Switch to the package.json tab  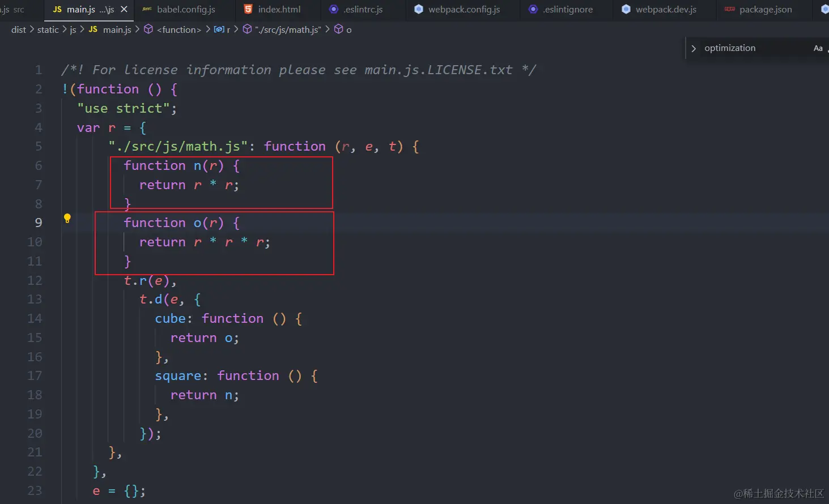coord(764,9)
